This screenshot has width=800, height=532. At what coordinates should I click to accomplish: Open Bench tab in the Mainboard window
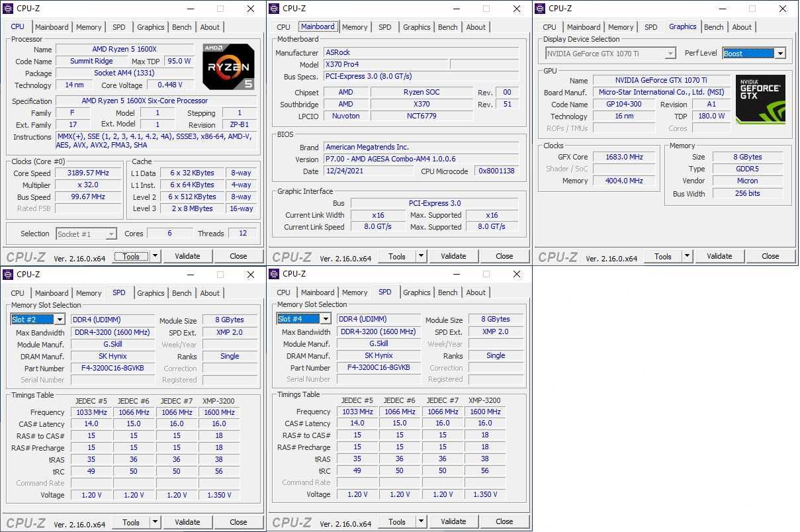click(448, 27)
